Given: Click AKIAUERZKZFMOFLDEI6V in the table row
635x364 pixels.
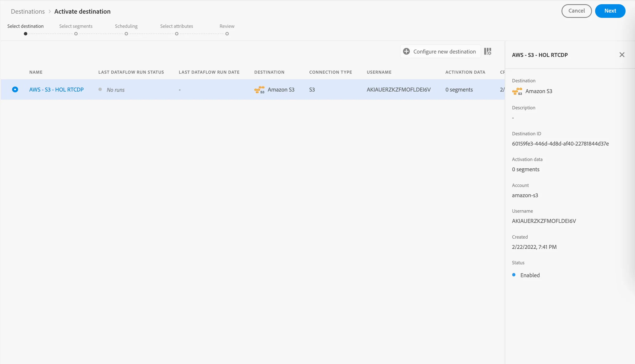Looking at the screenshot, I should click(399, 90).
